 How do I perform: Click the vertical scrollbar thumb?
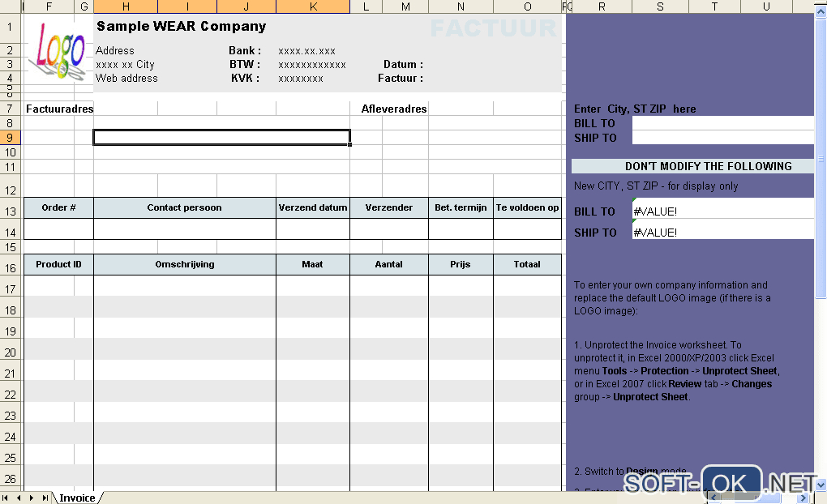(821, 158)
